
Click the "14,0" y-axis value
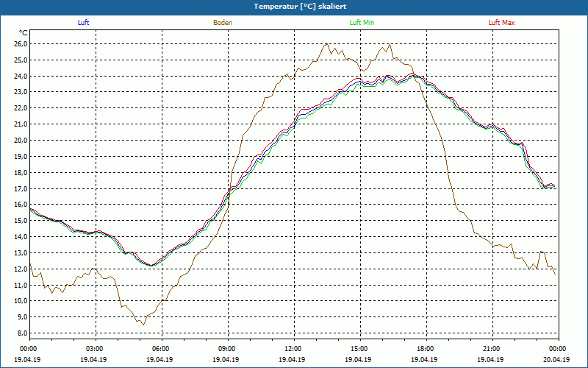pos(21,237)
